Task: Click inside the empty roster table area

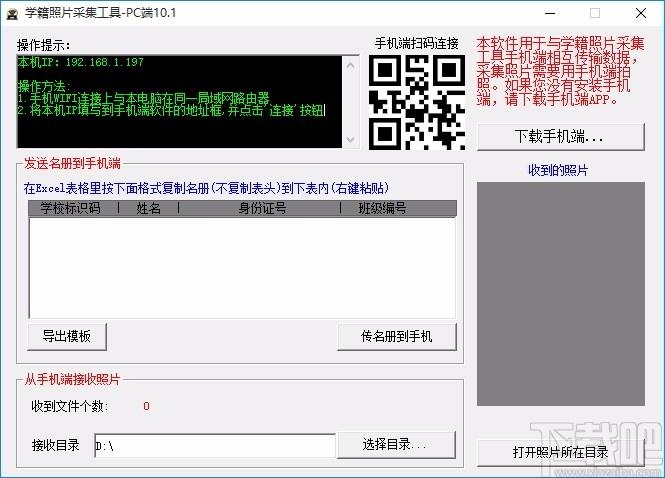Action: (240, 266)
